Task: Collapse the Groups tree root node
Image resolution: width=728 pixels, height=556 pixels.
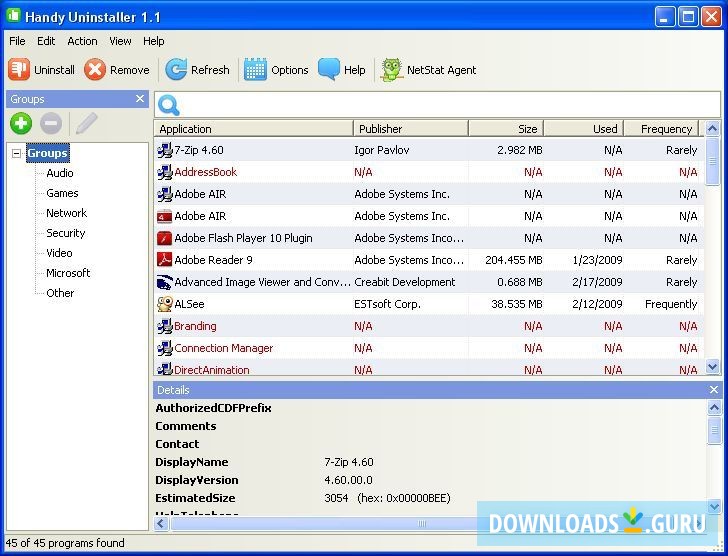Action: [17, 154]
